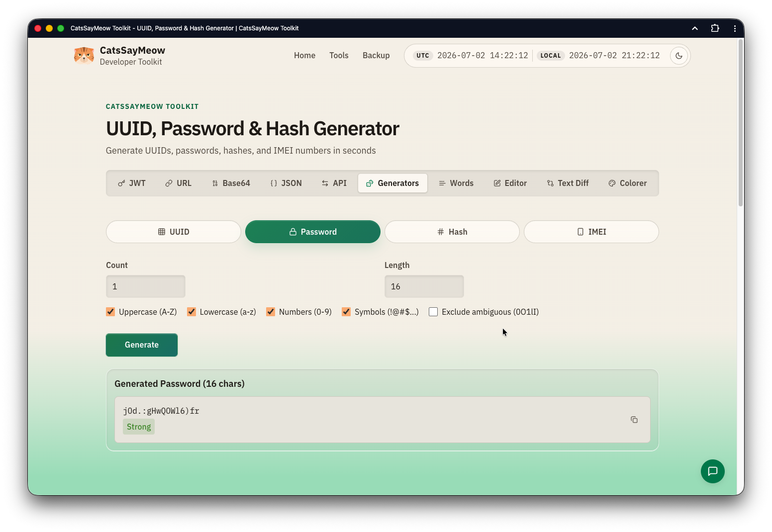Copy the generated password
This screenshot has height=532, width=772.
click(634, 420)
